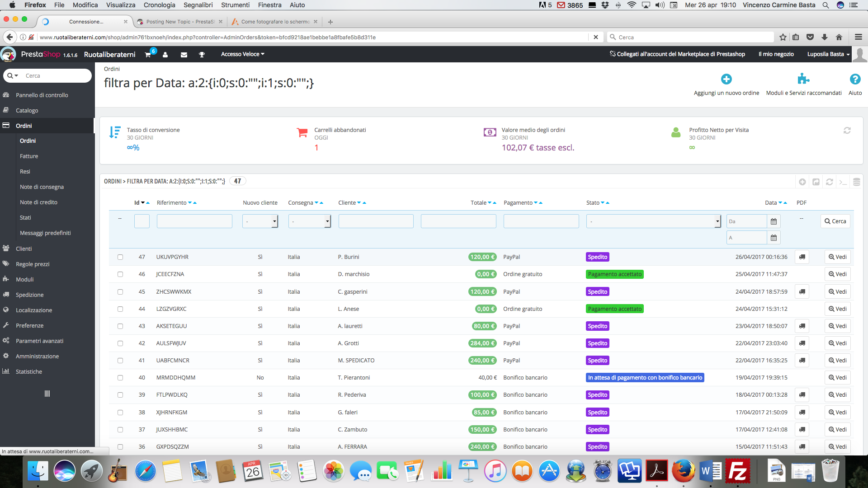
Task: Open calendar picker for Da date field
Action: (x=774, y=221)
